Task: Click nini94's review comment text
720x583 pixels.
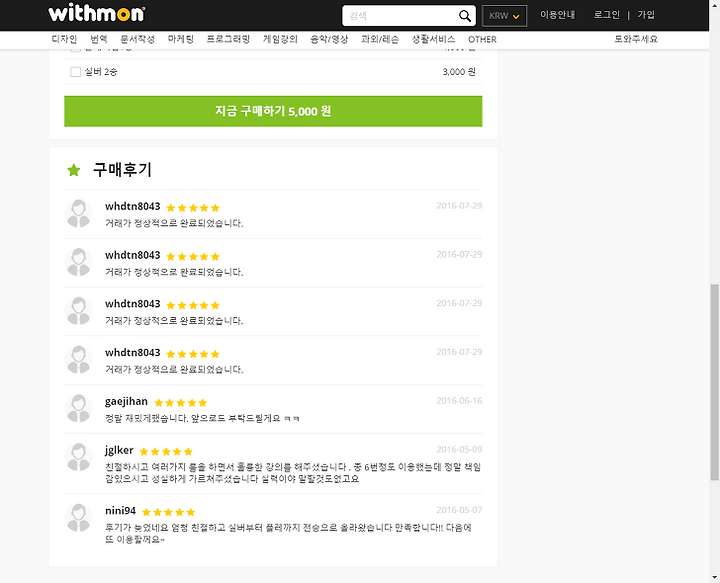Action: click(x=288, y=533)
